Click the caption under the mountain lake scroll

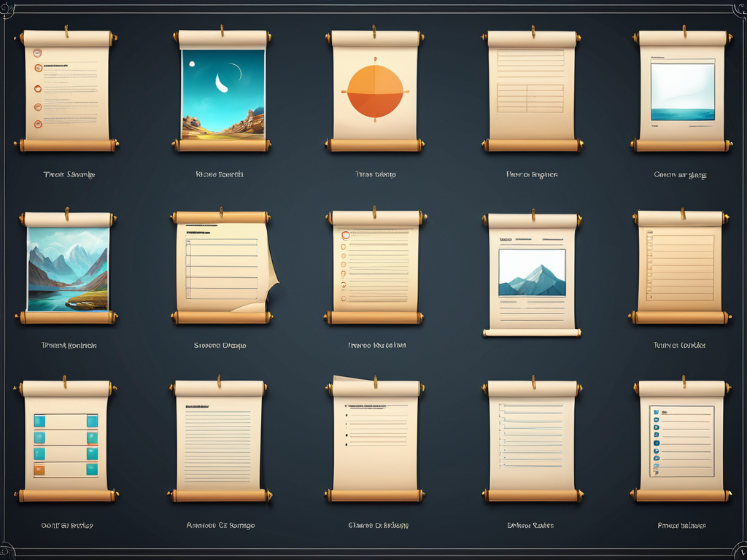coord(69,345)
